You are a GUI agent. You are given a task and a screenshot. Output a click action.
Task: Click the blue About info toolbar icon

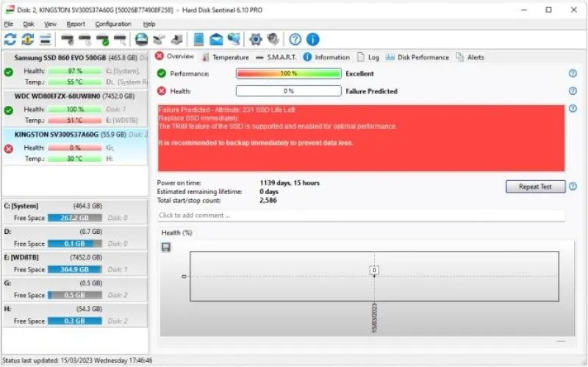tap(313, 40)
